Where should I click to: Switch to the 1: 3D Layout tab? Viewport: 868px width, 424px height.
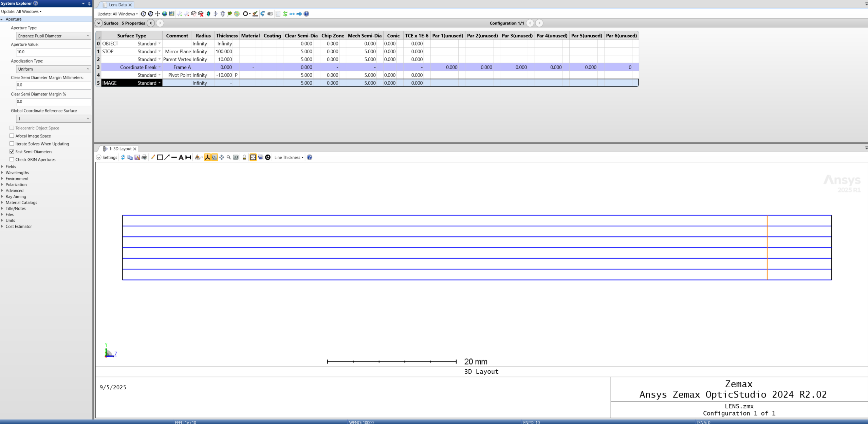coord(120,149)
